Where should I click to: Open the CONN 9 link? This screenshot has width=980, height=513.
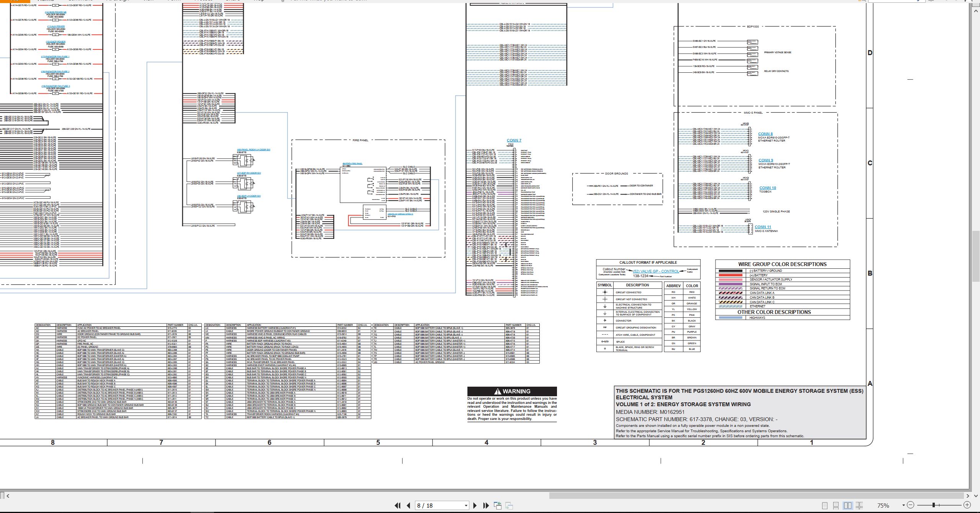click(x=766, y=160)
